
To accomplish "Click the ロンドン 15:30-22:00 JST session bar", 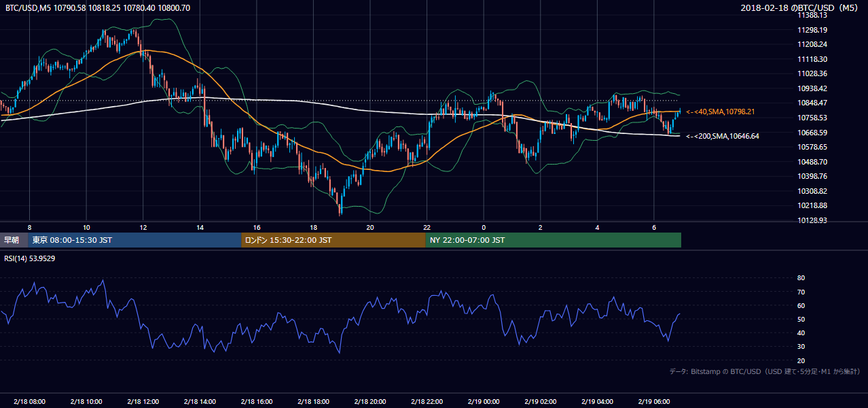I will [333, 240].
